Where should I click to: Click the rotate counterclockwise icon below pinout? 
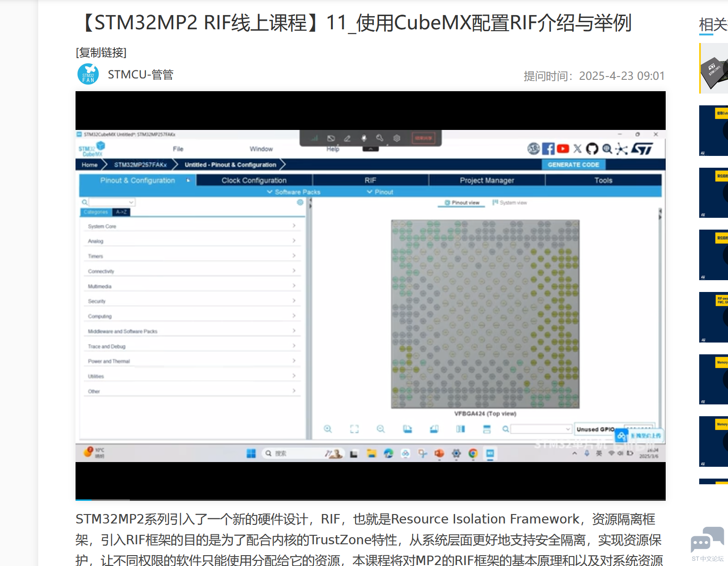tap(434, 429)
